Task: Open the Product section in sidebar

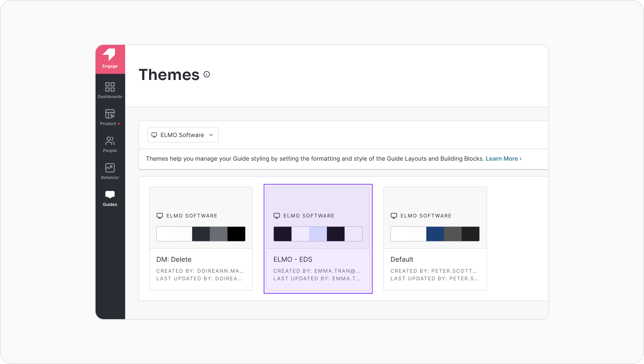Action: pos(110,117)
